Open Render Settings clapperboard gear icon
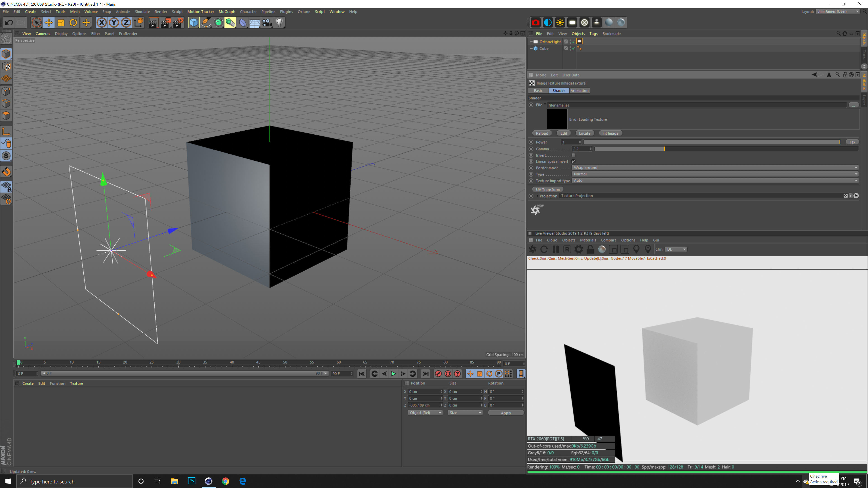Image resolution: width=868 pixels, height=488 pixels. click(x=178, y=23)
